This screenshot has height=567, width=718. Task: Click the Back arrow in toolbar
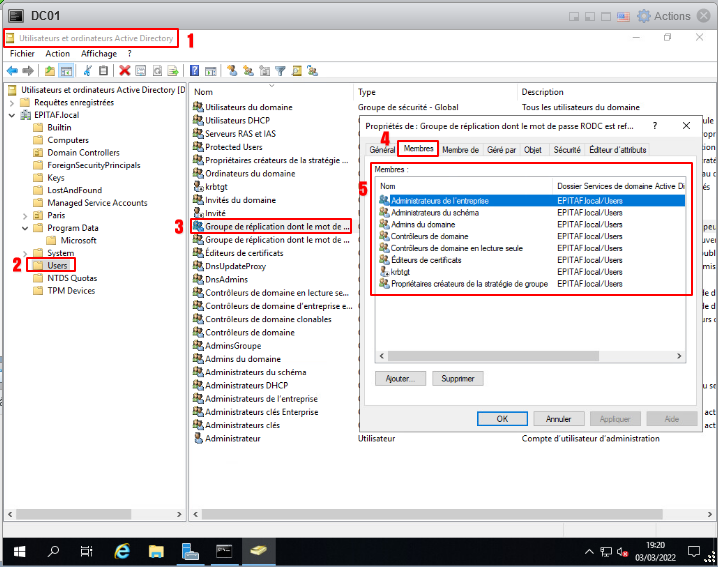(x=12, y=71)
